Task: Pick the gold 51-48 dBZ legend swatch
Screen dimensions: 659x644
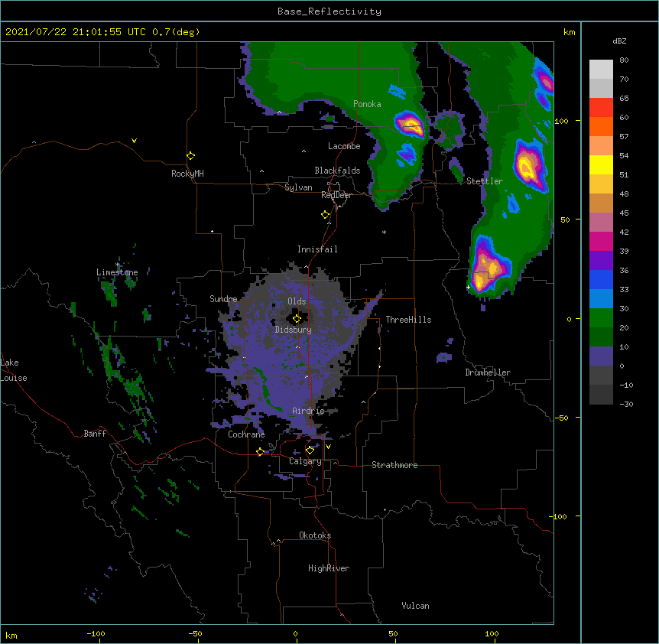Action: (601, 184)
